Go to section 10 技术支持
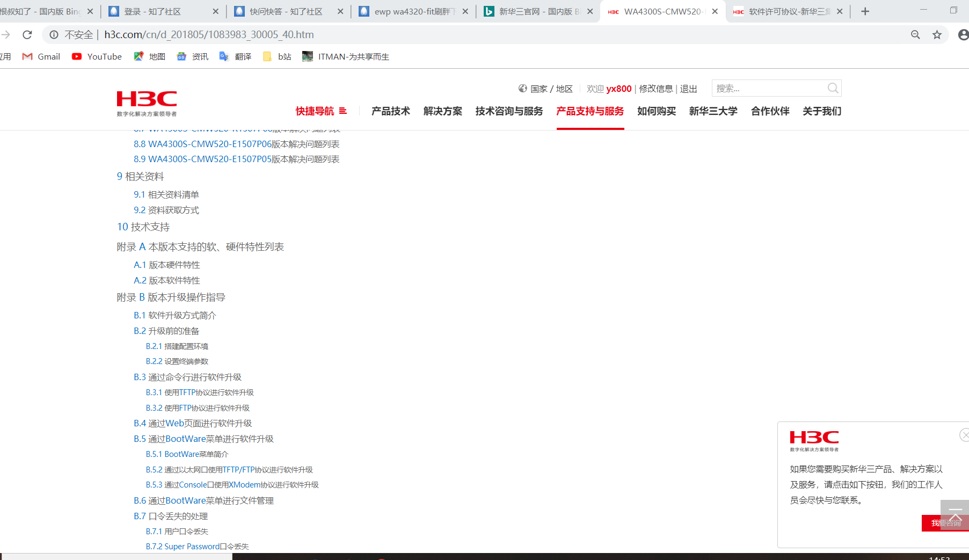Screen dimensions: 969x560 click(143, 227)
